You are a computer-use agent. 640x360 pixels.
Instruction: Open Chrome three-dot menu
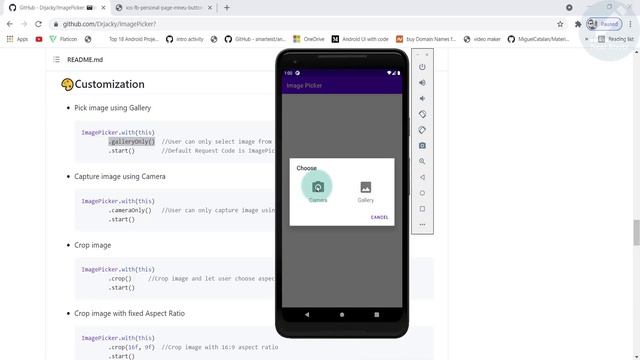630,24
